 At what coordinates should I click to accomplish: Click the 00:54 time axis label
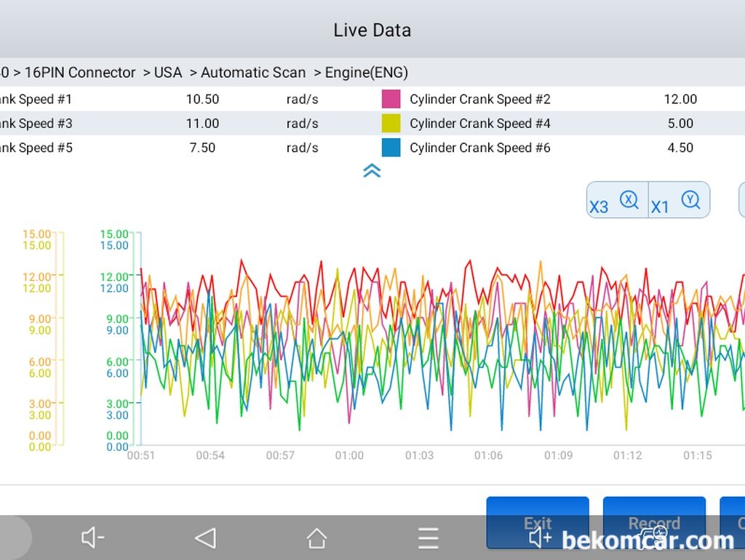coord(210,455)
